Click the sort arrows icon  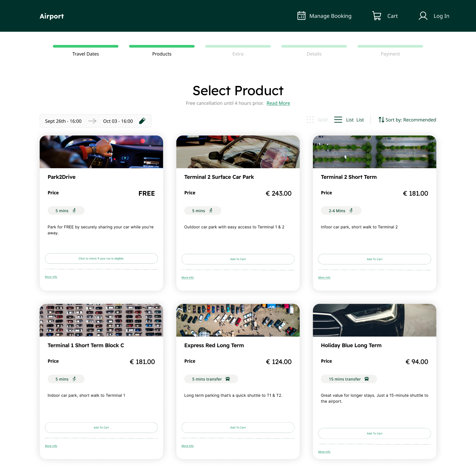381,120
